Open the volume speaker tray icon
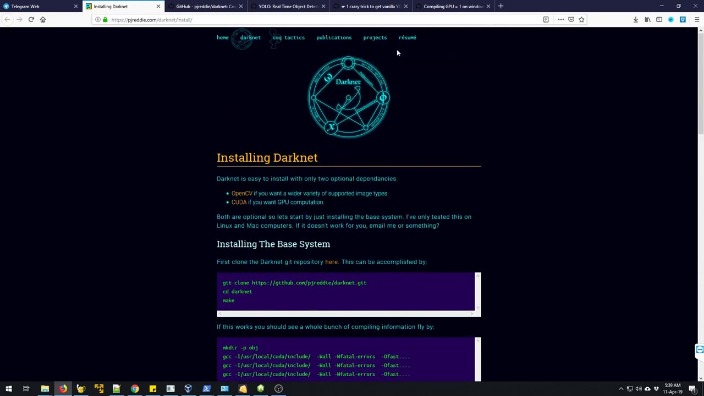 [639, 389]
